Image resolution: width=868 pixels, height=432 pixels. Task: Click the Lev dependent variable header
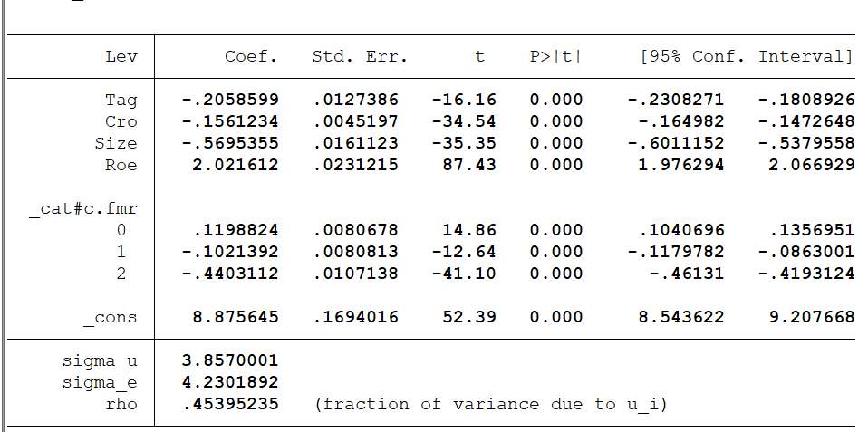(x=121, y=57)
